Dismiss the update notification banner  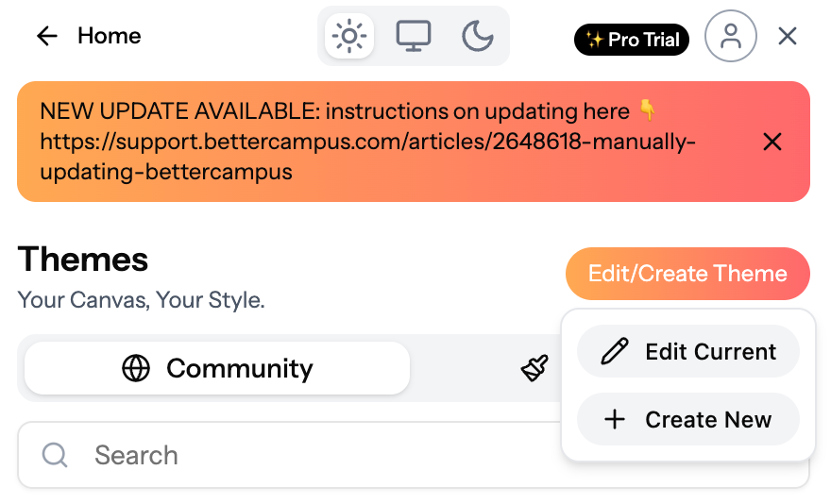pyautogui.click(x=772, y=142)
